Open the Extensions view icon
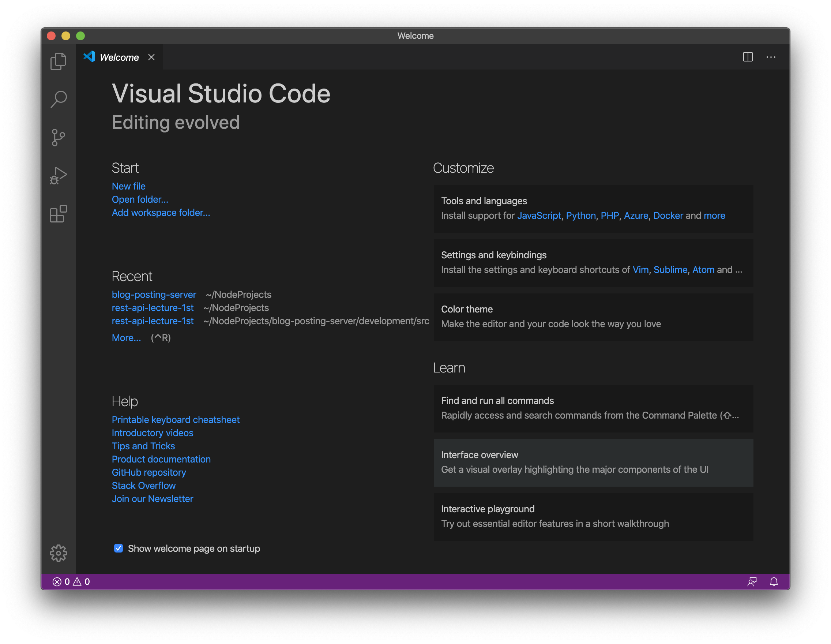 click(58, 214)
